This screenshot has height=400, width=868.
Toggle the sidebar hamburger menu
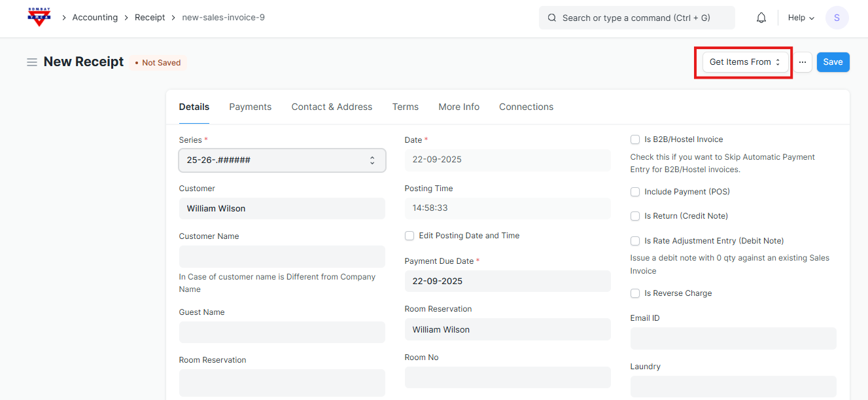click(31, 62)
